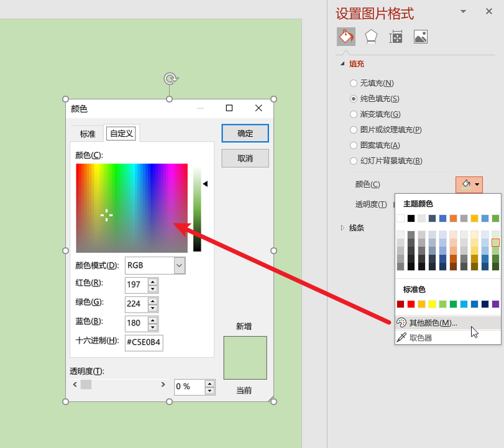
Task: Select 无填充 radio option
Action: pyautogui.click(x=353, y=83)
